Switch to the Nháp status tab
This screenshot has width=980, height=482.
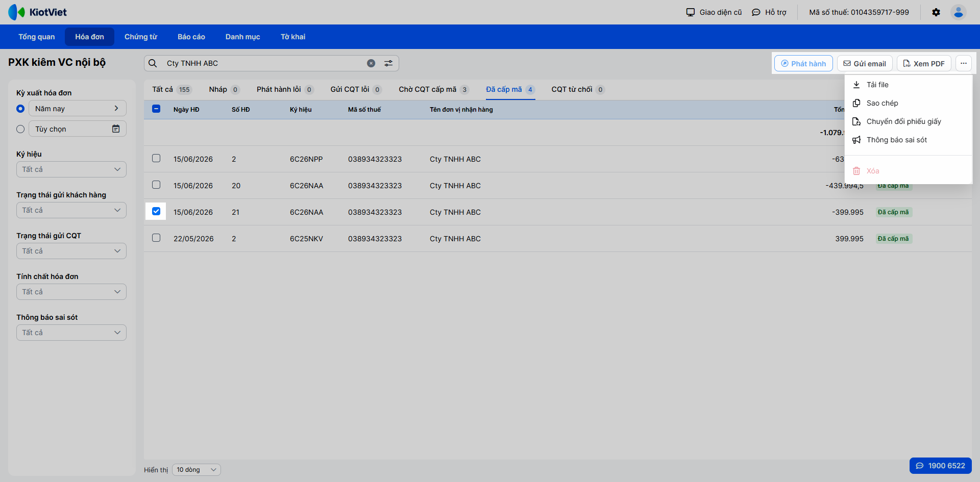(x=224, y=89)
